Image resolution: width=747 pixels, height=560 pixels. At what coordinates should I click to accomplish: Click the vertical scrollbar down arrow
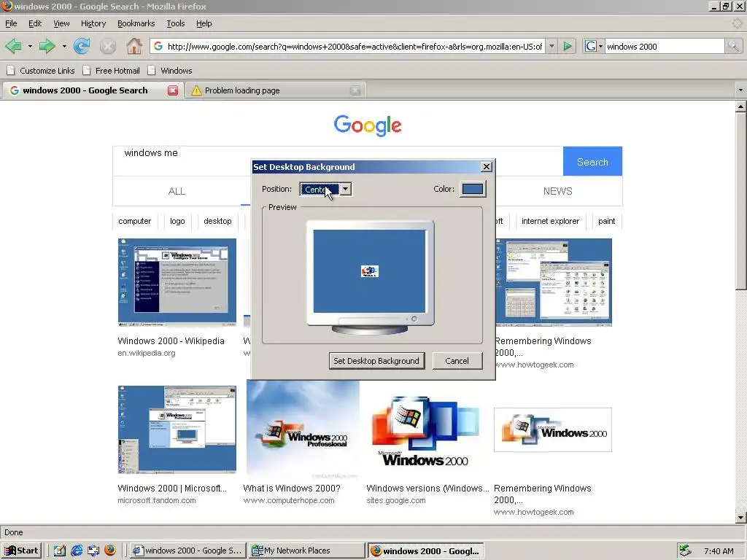(x=740, y=517)
